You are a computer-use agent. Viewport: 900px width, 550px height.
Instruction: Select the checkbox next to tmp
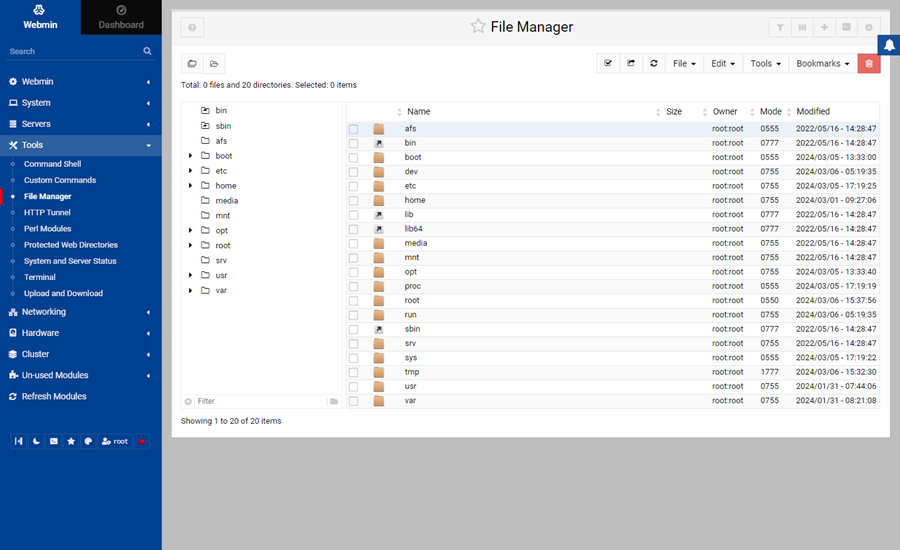tap(353, 372)
